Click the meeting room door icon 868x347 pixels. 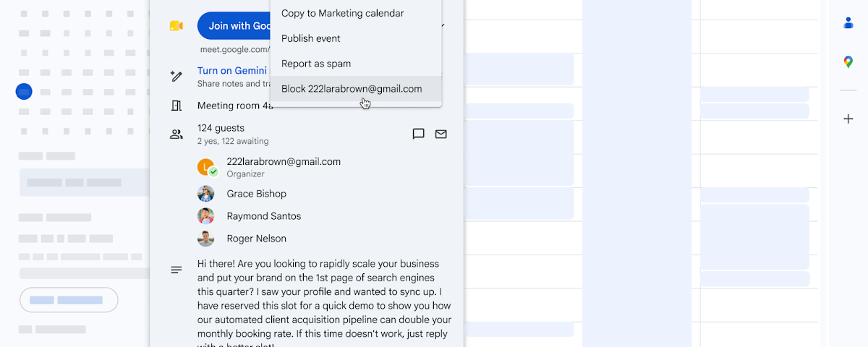(176, 106)
